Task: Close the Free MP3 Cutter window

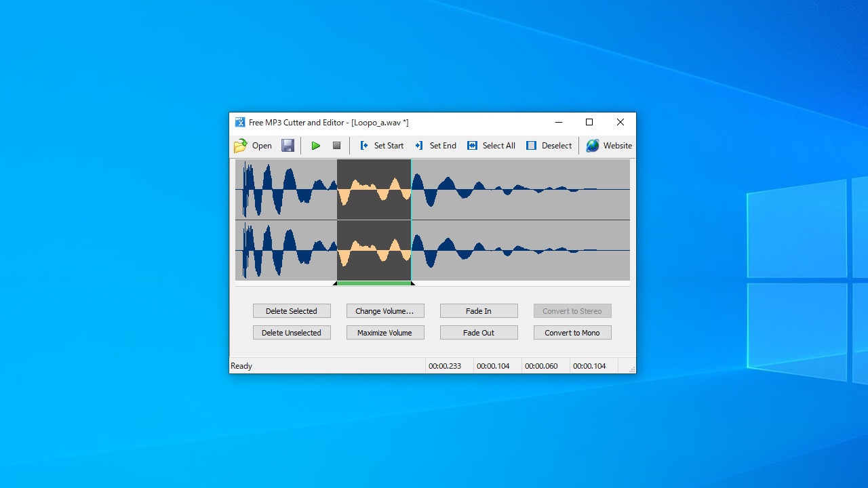Action: point(620,123)
